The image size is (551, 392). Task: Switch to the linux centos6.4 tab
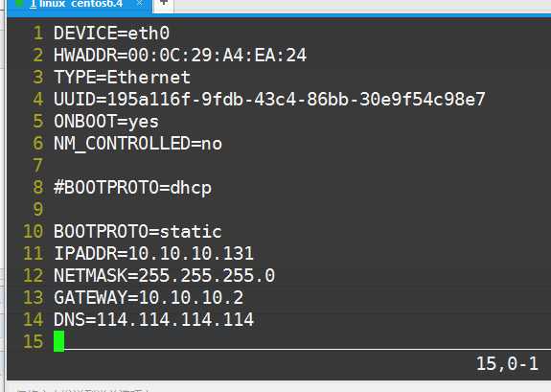80,5
